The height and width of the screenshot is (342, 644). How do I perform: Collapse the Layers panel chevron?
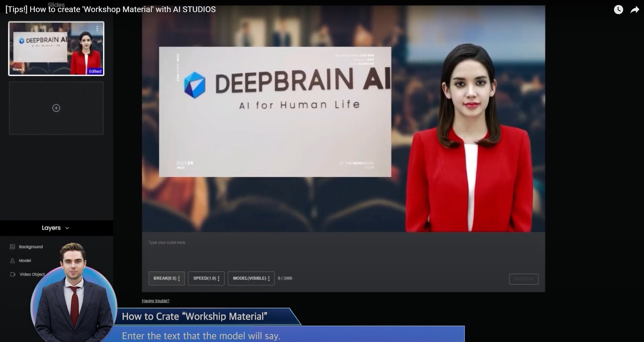coord(67,228)
